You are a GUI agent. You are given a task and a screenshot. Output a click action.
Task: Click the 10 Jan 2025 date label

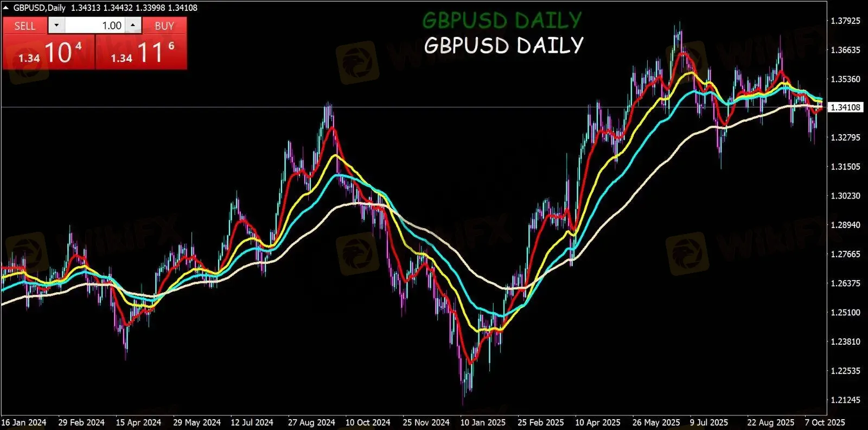pyautogui.click(x=483, y=422)
